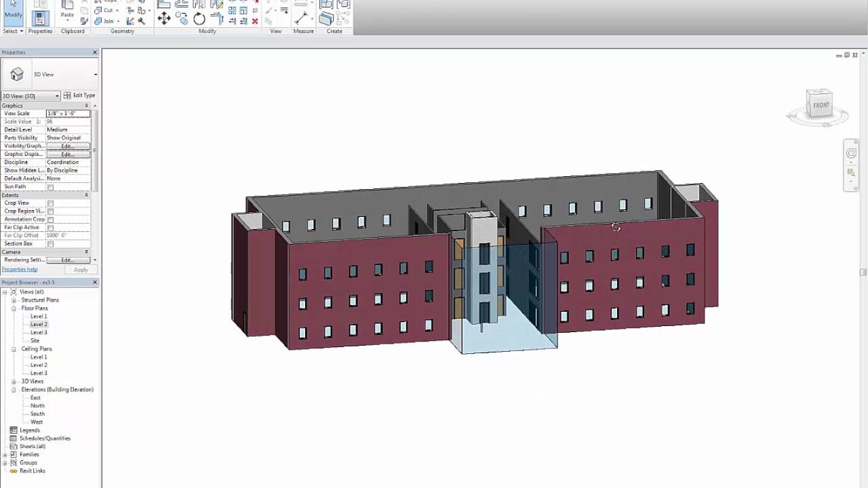Toggle the Crop Region Visible checkbox
This screenshot has height=488, width=868.
click(x=50, y=211)
